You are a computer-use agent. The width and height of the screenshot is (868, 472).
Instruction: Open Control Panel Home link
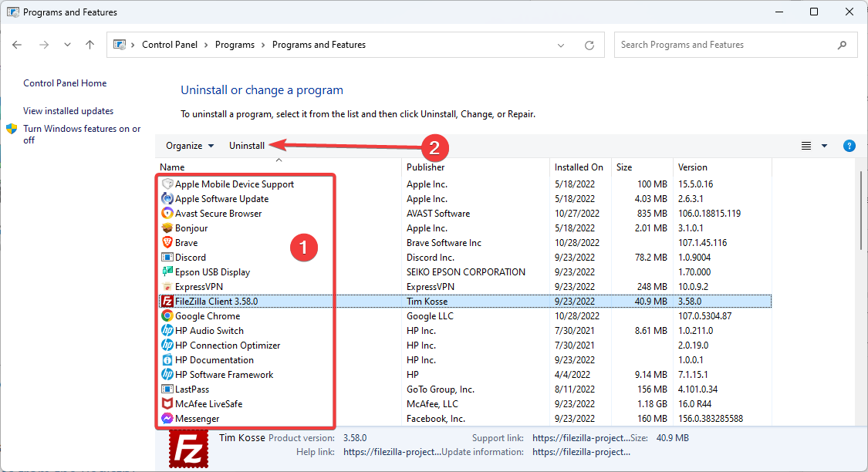(x=65, y=83)
